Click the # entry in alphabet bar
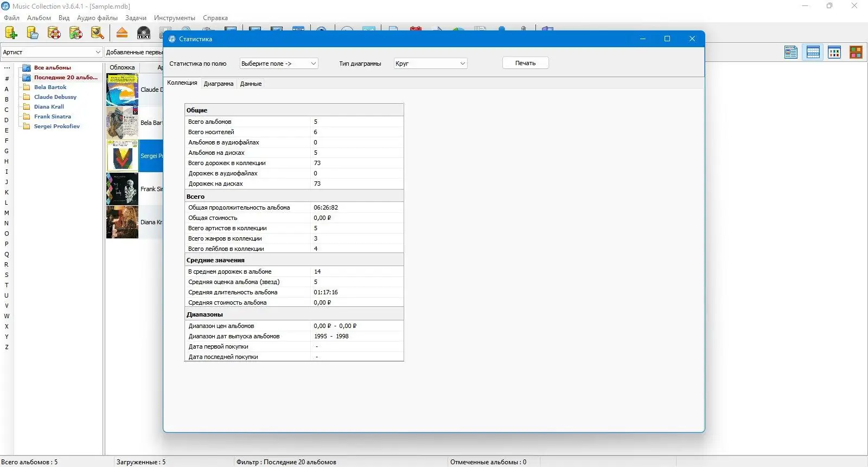Viewport: 868px width, 467px height. tap(7, 79)
